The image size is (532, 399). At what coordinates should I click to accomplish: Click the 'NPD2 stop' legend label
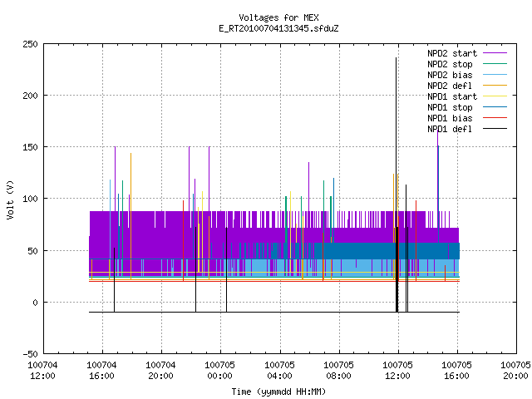click(450, 64)
